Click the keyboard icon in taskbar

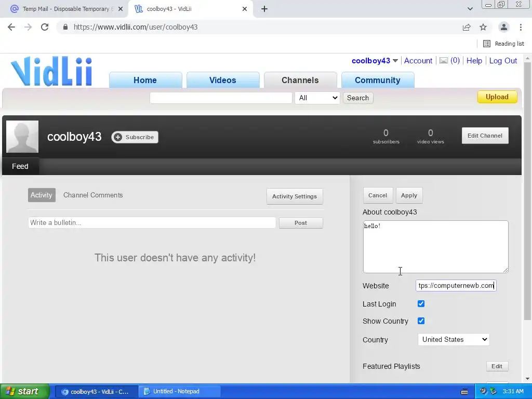tap(464, 392)
